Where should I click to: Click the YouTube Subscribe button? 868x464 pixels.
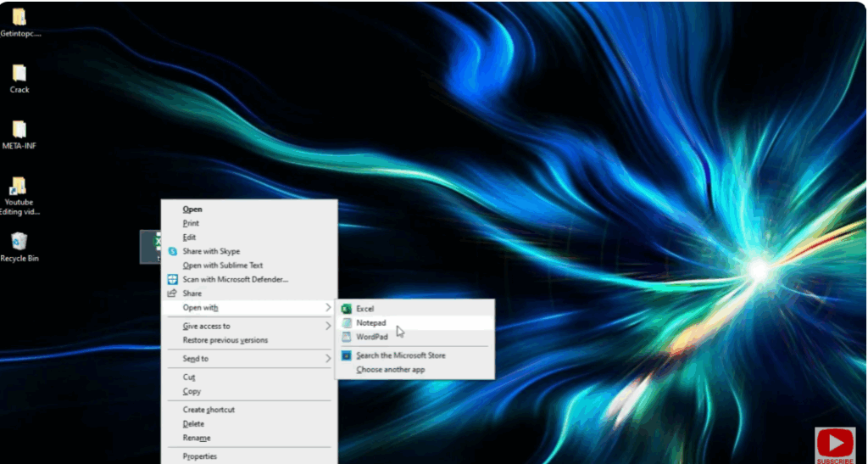[835, 445]
